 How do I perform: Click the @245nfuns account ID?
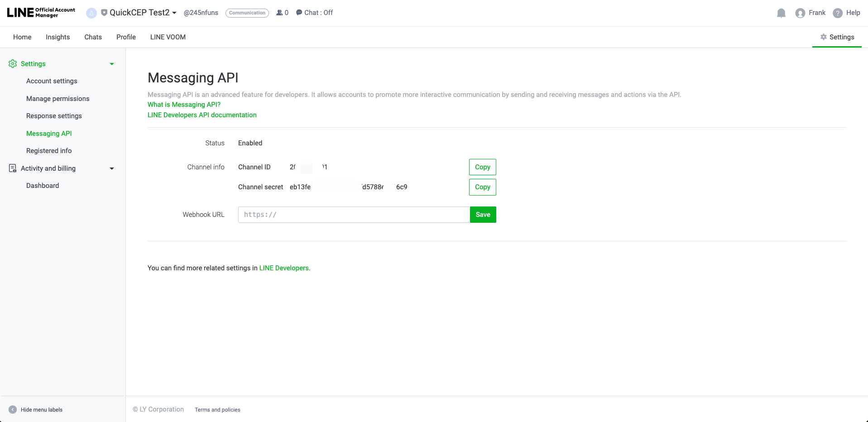click(x=201, y=13)
